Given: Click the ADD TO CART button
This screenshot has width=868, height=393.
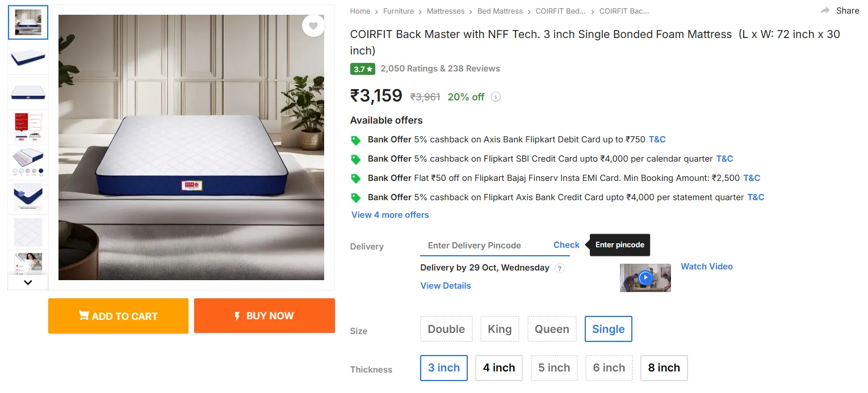Looking at the screenshot, I should (118, 316).
